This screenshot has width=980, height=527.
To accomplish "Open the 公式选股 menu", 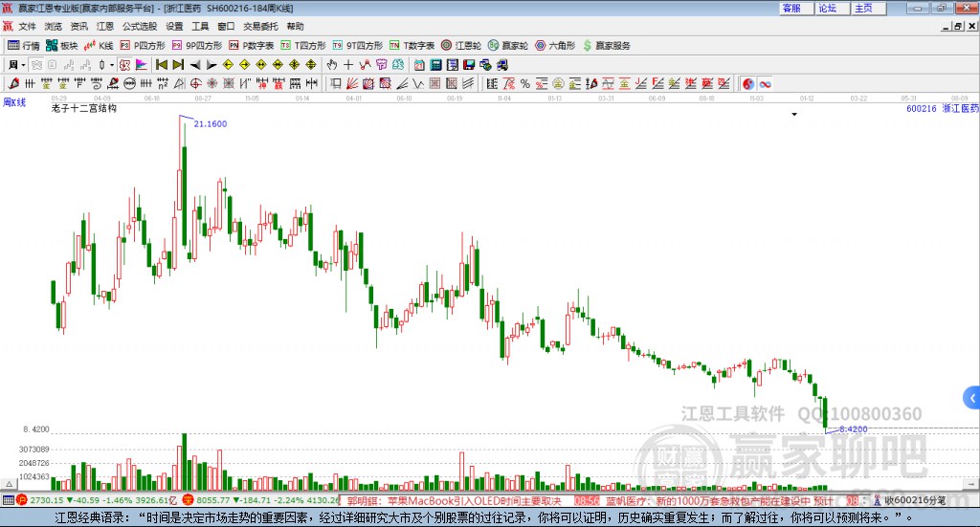I will 140,26.
